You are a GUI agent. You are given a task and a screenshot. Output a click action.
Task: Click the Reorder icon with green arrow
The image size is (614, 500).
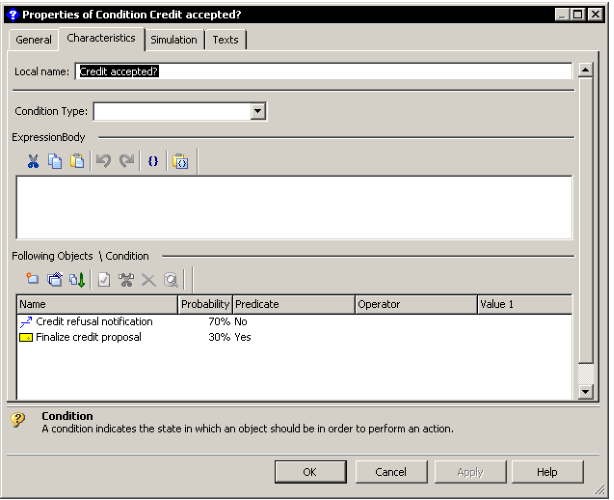click(x=77, y=280)
